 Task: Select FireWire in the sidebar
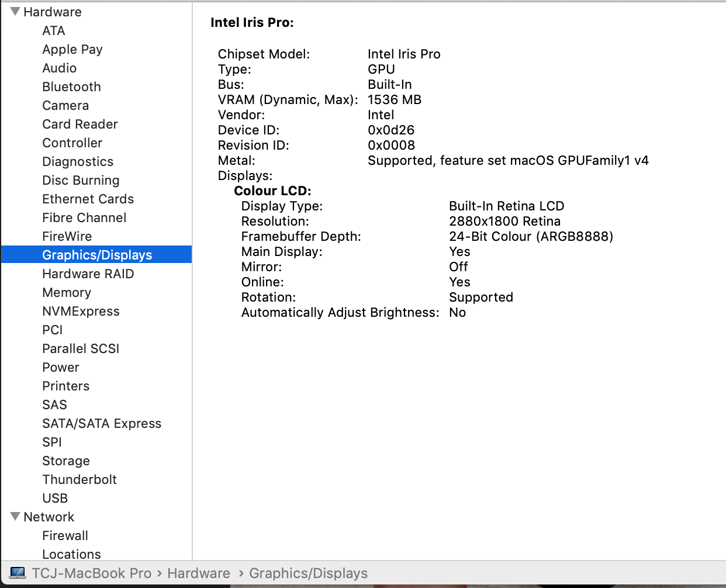67,236
